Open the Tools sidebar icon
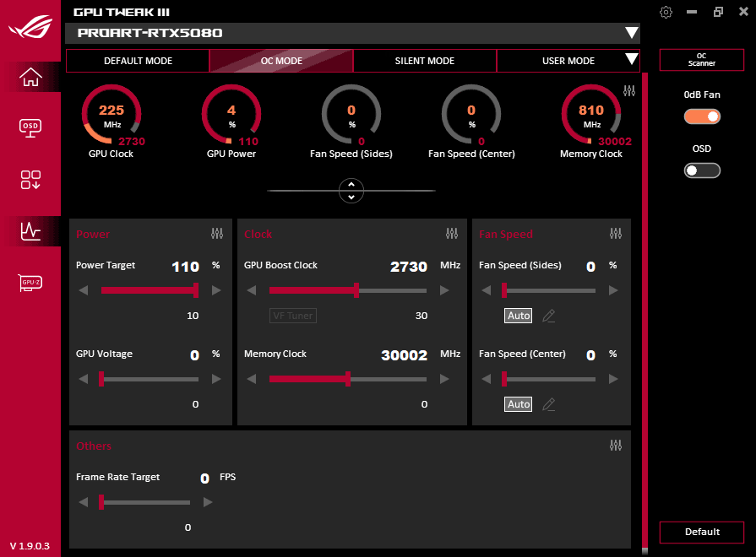756x557 pixels. 30,180
